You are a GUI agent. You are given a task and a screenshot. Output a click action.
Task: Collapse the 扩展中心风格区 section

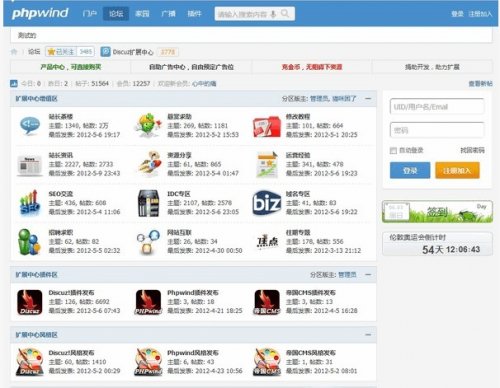pos(368,335)
